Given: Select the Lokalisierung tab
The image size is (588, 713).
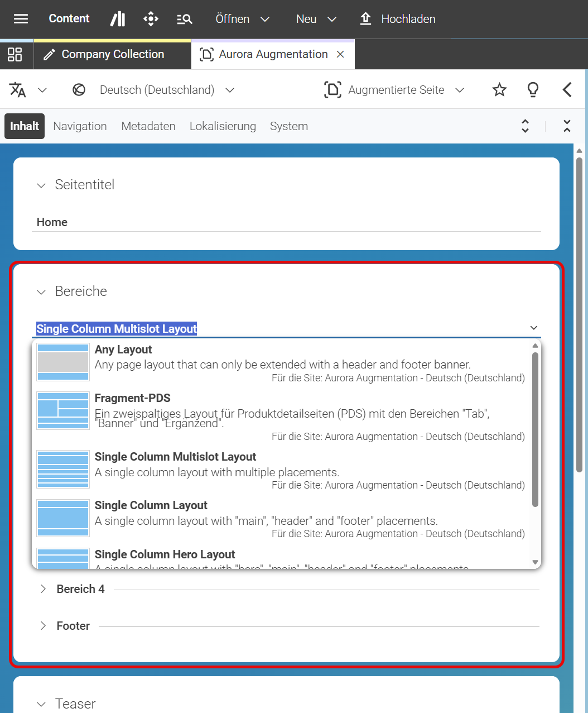Looking at the screenshot, I should pyautogui.click(x=223, y=126).
